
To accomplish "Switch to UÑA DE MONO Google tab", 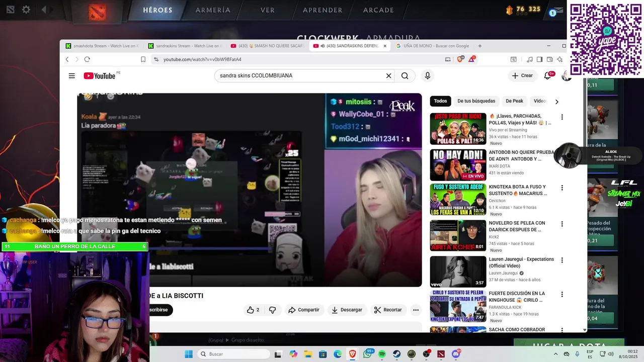I will 433,46.
